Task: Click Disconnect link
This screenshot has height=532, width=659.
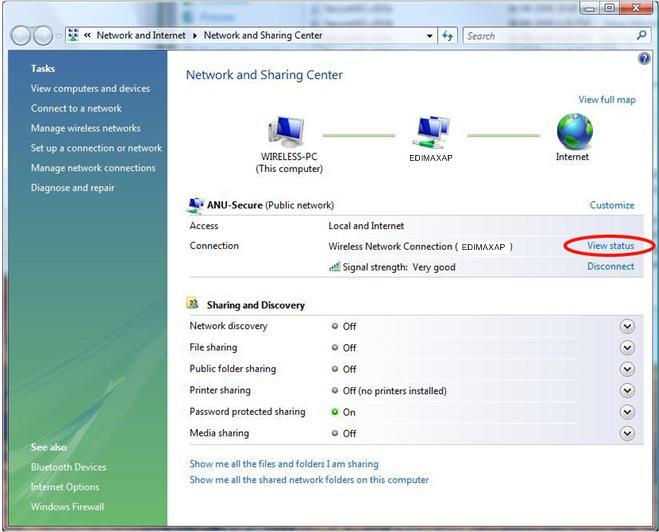Action: pos(611,266)
